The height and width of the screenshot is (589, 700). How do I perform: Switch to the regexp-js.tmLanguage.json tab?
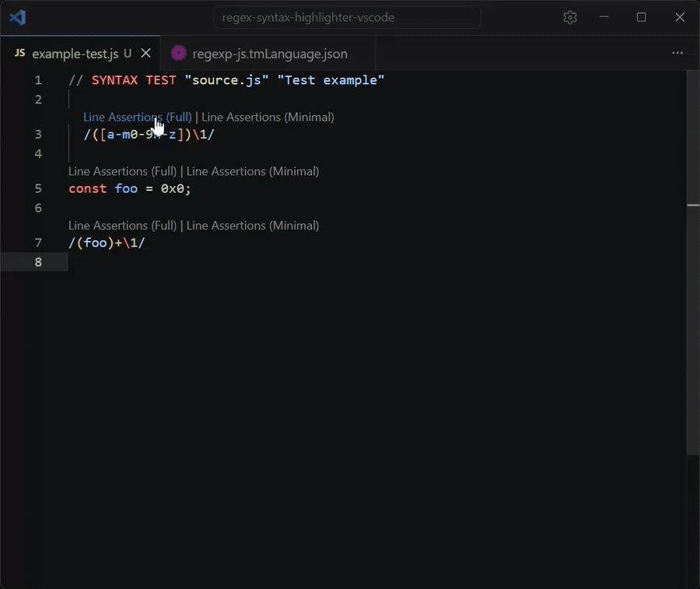pyautogui.click(x=270, y=54)
